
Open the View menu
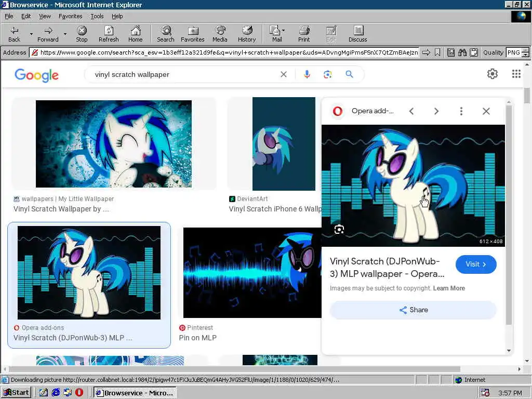point(45,16)
